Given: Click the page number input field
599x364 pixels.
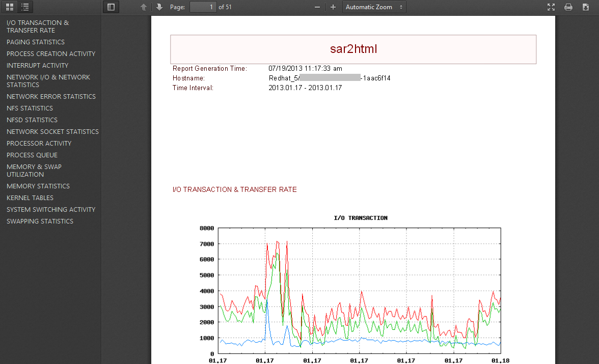Looking at the screenshot, I should pos(203,7).
